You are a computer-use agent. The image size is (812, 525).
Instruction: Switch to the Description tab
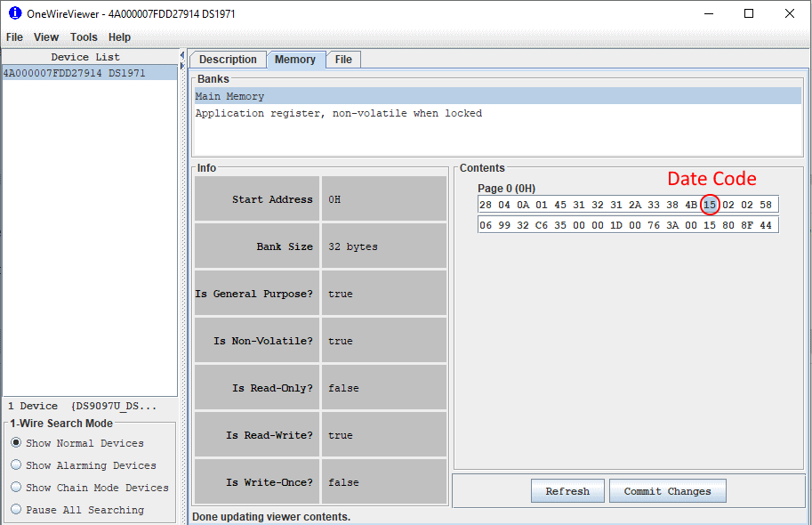point(228,60)
